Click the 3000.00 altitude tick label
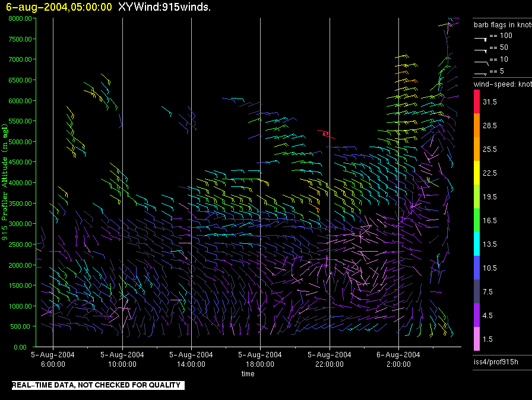532x400 pixels. point(20,224)
